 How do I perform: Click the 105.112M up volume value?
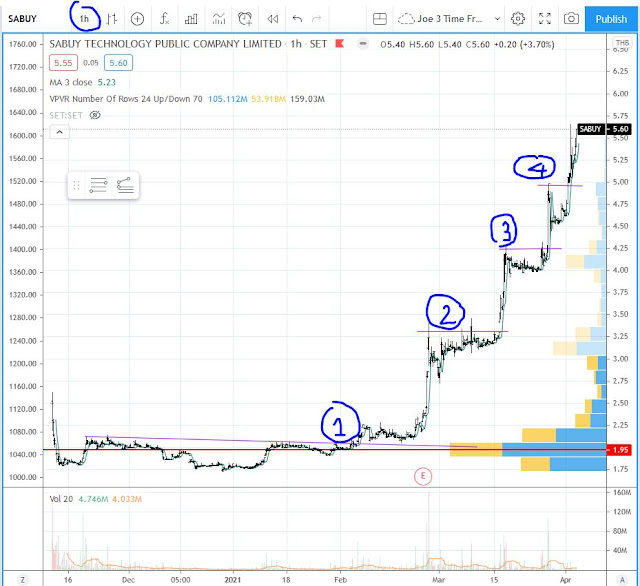pyautogui.click(x=228, y=99)
